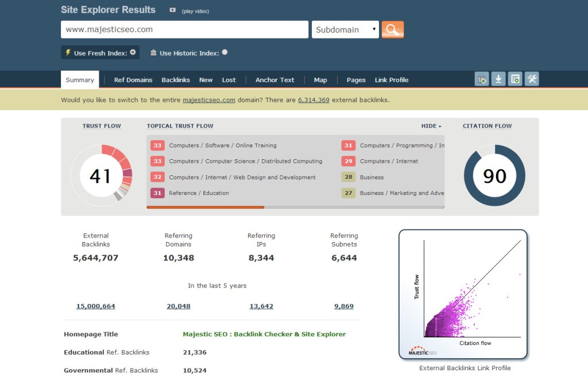Click the TRUST FLOW heading
Viewport: 588px width, 384px height.
[102, 126]
